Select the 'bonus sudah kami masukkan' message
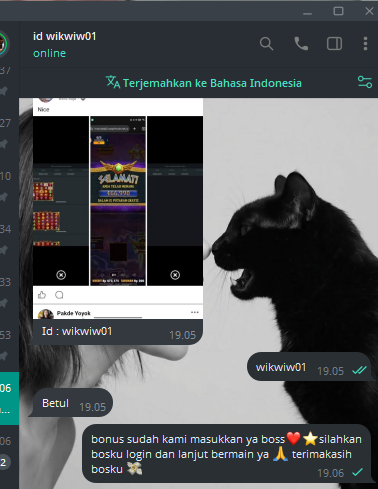The image size is (378, 489). click(x=227, y=454)
